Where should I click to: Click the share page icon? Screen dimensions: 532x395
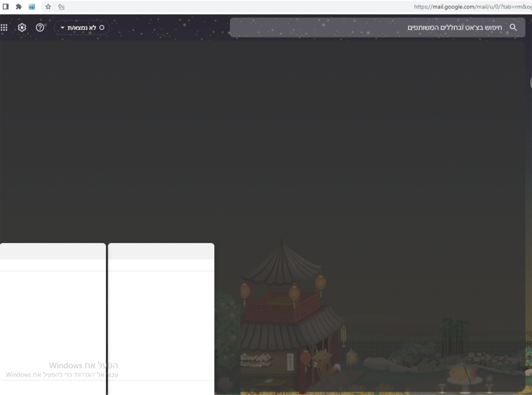pyautogui.click(x=61, y=6)
